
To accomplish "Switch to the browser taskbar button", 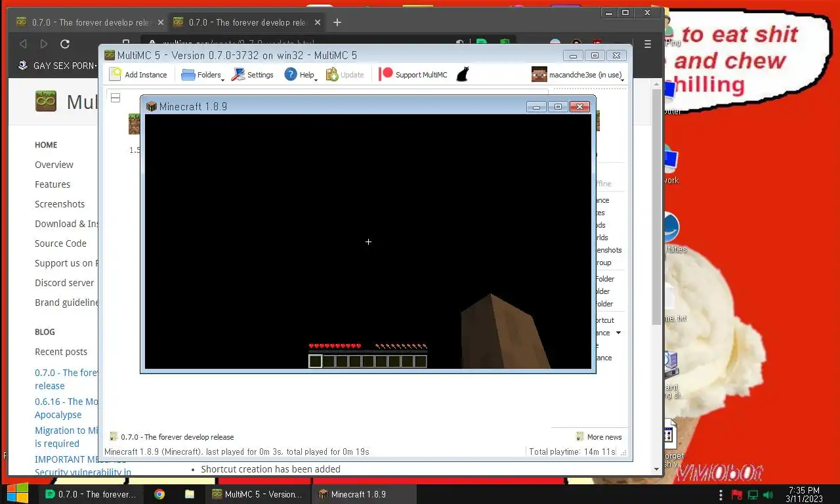I will click(91, 494).
